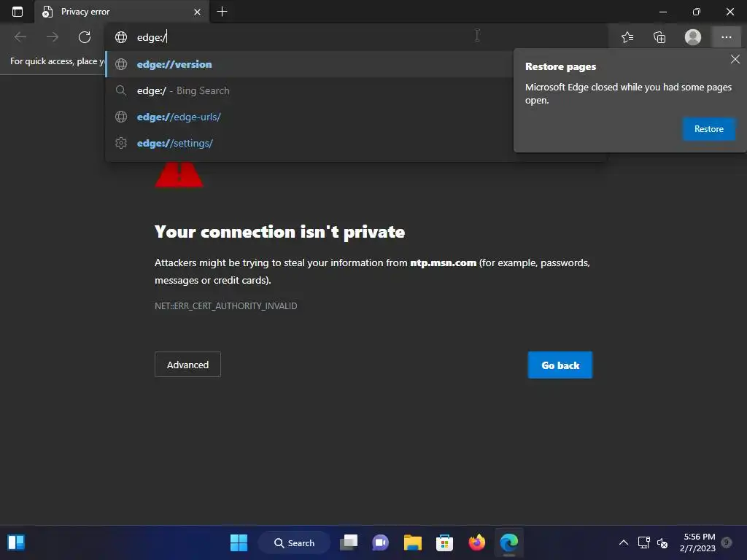Expand the system tray hidden icons chevron
This screenshot has width=747, height=560.
pyautogui.click(x=623, y=542)
